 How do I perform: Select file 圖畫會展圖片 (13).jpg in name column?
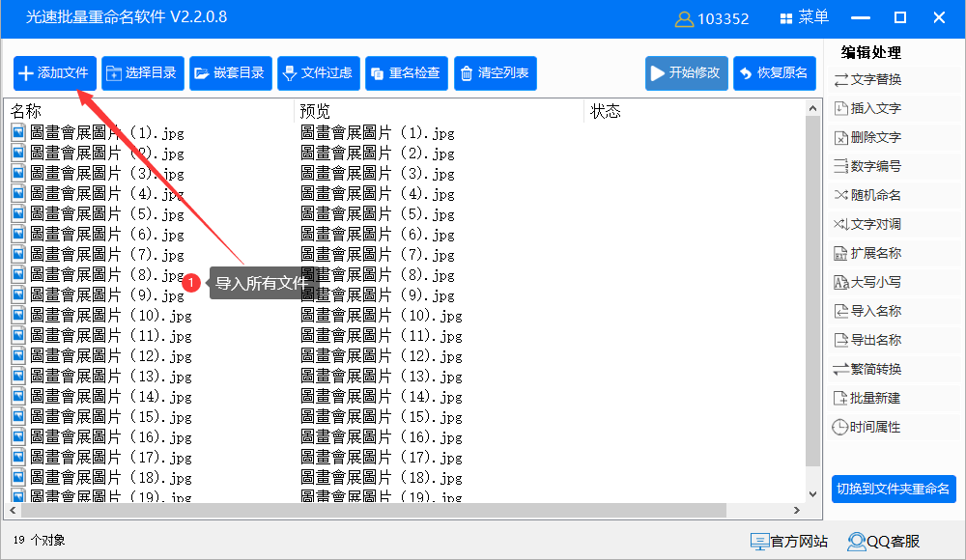coord(111,376)
